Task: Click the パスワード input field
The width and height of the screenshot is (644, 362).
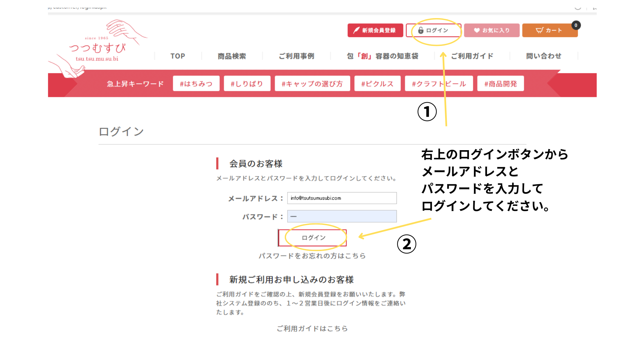Action: 342,216
